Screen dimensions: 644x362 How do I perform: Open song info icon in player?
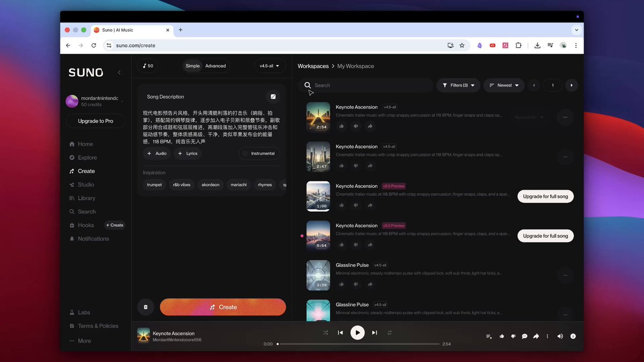573,336
